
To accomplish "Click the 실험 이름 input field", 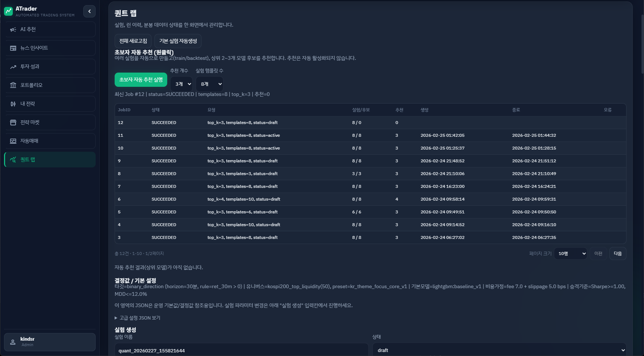I will click(241, 350).
